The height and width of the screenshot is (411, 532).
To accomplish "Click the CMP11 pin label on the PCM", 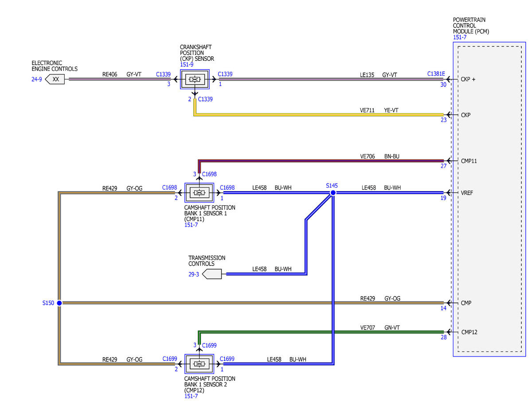I will click(x=469, y=161).
